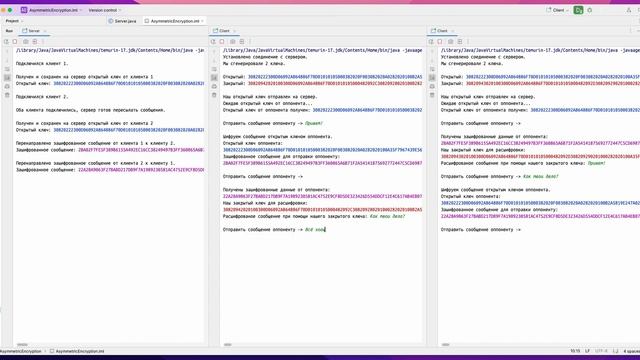The image size is (640, 360).
Task: Open the UTF-8 encoding selector in status bar
Action: pos(601,351)
